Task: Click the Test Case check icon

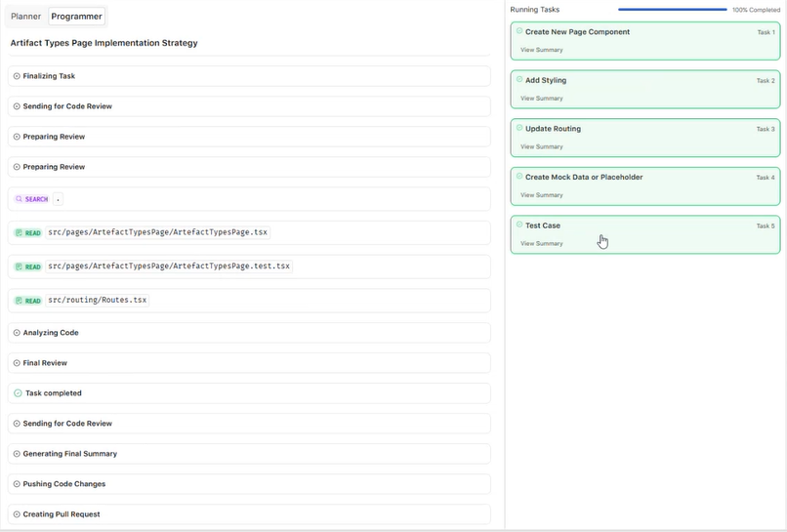Action: pyautogui.click(x=519, y=225)
